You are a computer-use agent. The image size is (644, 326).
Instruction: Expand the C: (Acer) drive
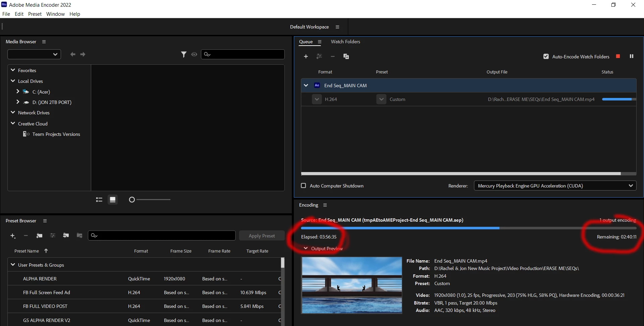18,91
